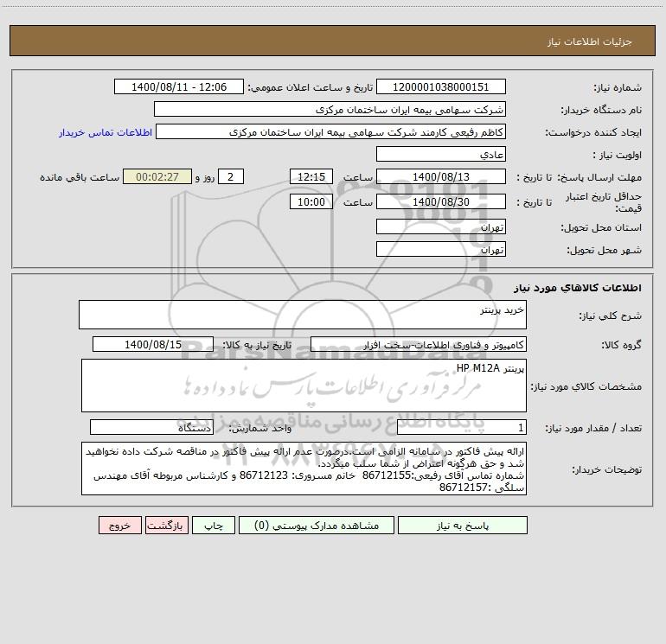Click the مهلت ارسال پاسخ label
Viewport: 666px width, 644px height.
599,177
